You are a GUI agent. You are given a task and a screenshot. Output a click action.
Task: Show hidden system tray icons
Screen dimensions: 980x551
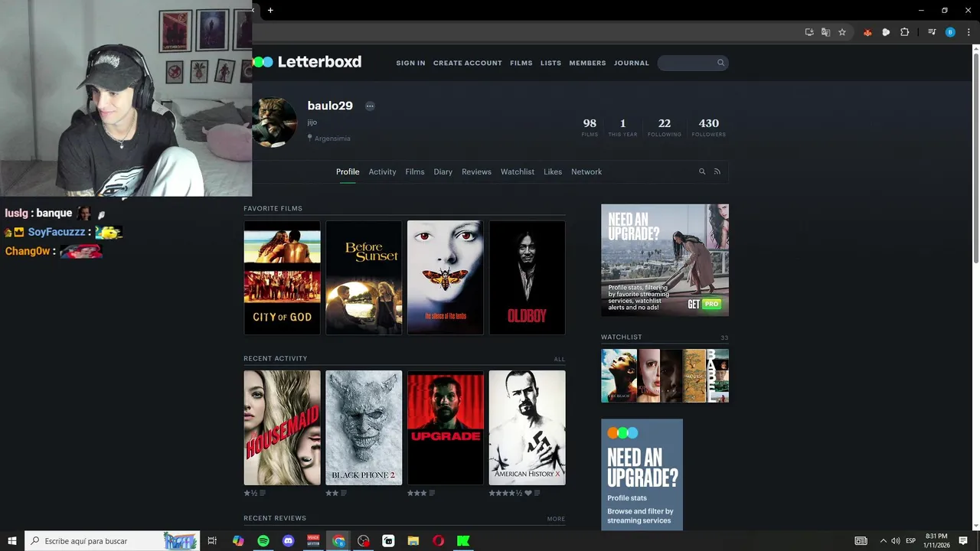[x=883, y=540]
